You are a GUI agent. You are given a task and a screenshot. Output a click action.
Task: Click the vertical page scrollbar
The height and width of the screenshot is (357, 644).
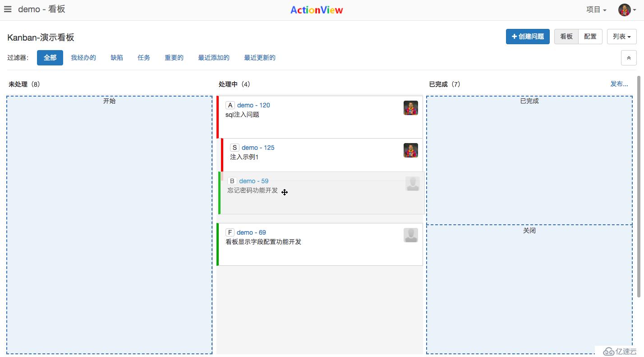click(639, 186)
